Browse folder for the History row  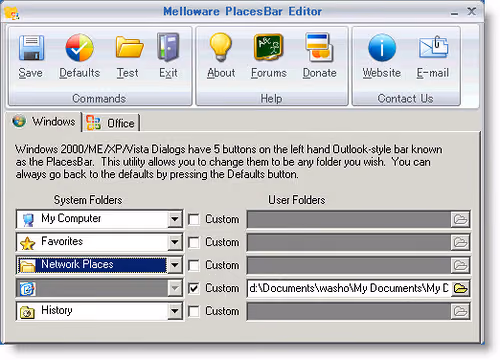pos(460,311)
